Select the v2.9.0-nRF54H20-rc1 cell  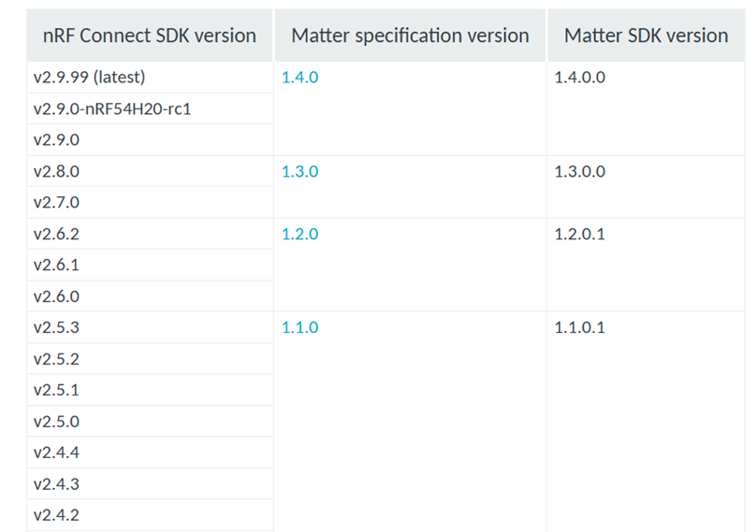pos(118,109)
